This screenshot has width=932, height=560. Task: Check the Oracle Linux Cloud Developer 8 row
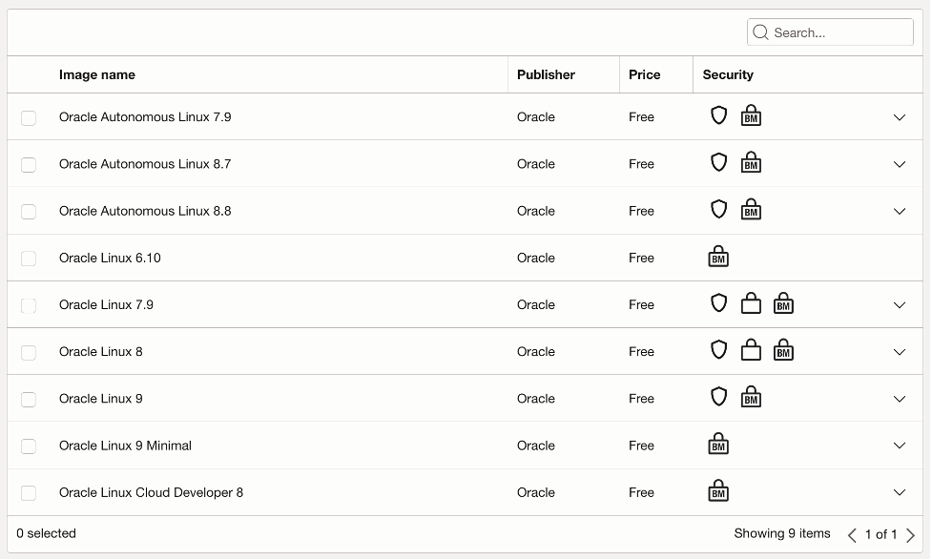pos(29,492)
